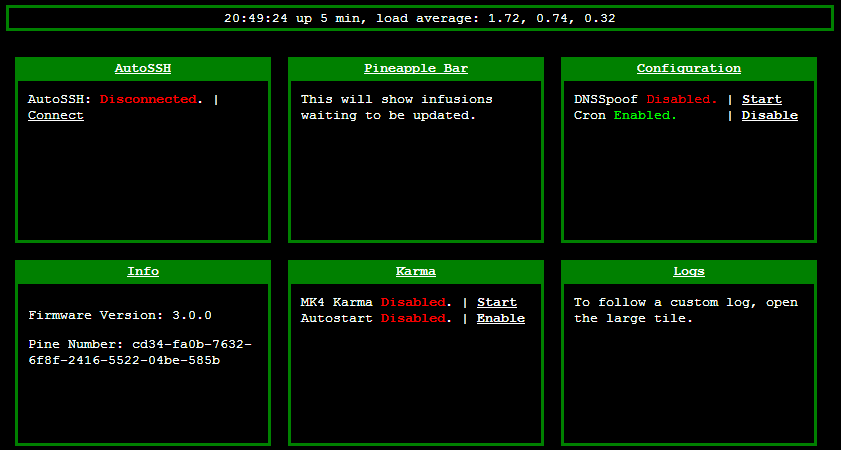Image resolution: width=841 pixels, height=450 pixels.
Task: Click the DNSSpoof 'Disabled.' status text
Action: coord(682,99)
